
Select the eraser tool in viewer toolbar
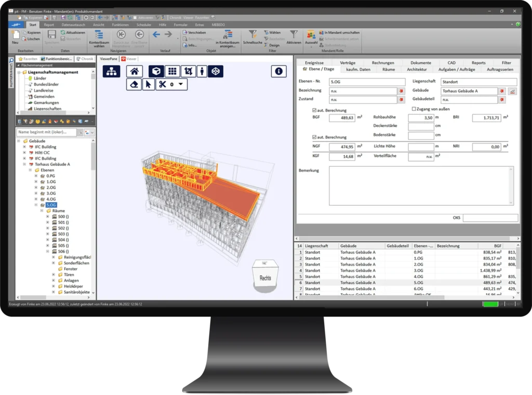135,84
